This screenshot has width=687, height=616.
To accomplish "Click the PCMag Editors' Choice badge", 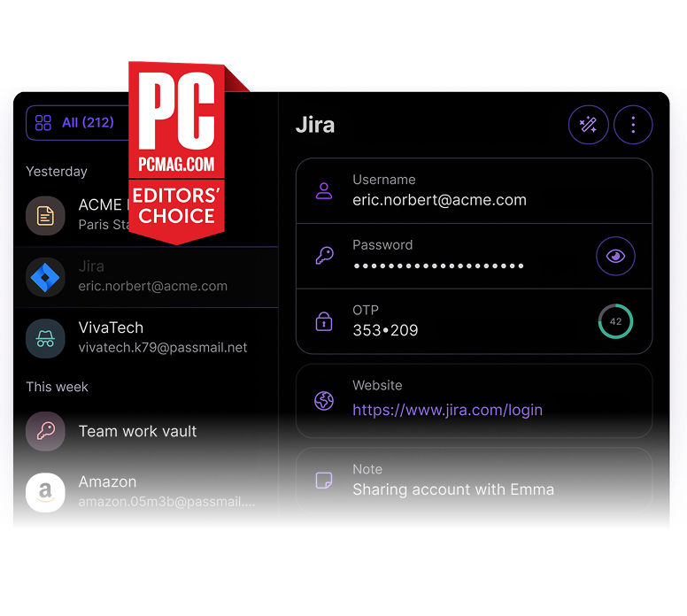I will (175, 150).
